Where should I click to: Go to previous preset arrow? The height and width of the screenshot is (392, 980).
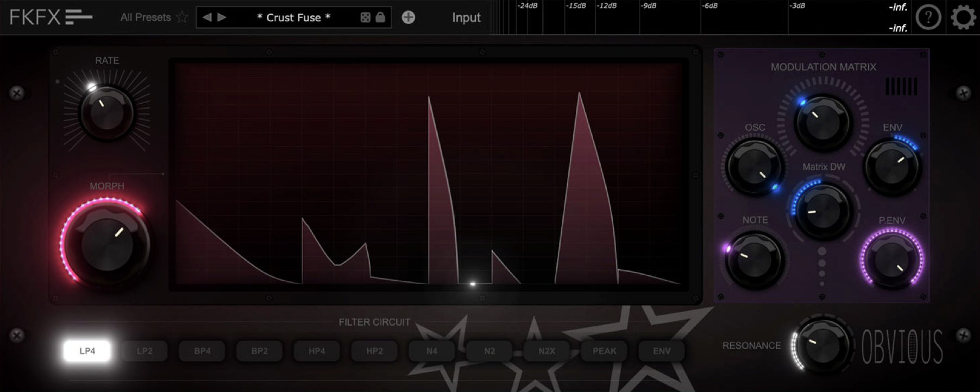tap(207, 17)
